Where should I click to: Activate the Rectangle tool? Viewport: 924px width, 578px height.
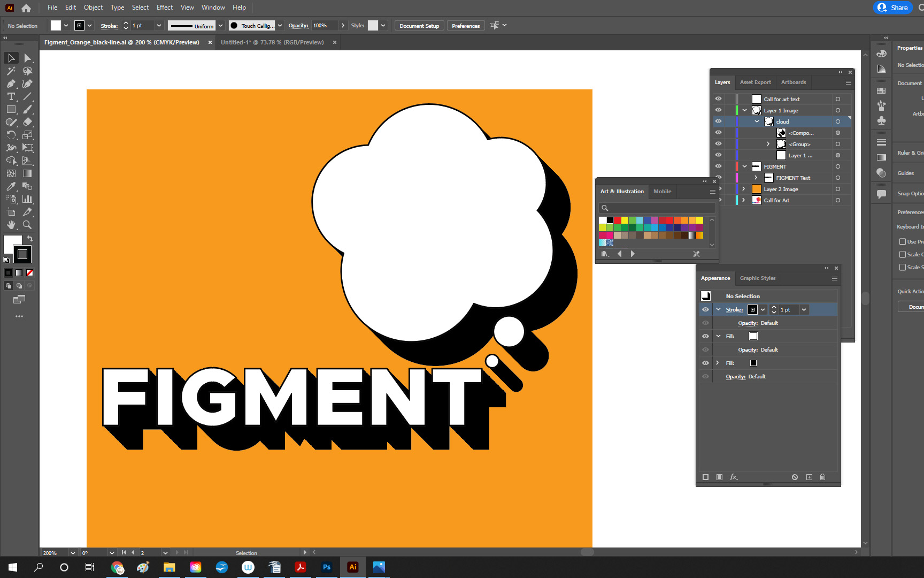pos(11,109)
